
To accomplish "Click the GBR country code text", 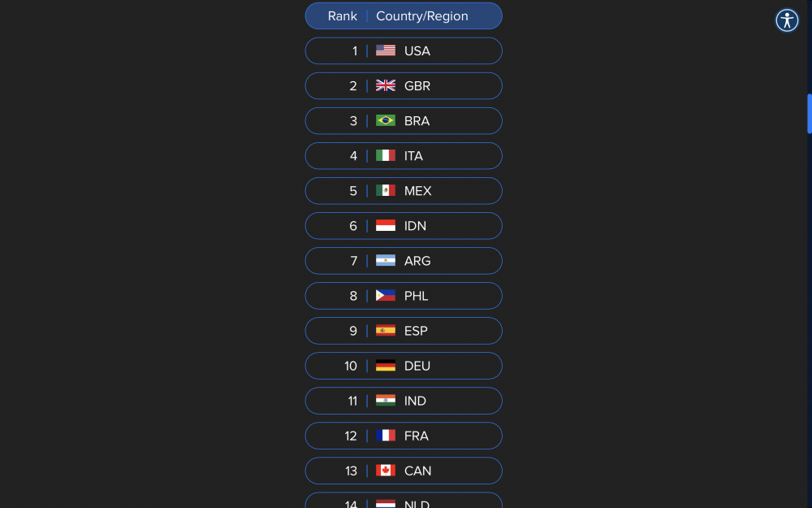I will coord(417,86).
